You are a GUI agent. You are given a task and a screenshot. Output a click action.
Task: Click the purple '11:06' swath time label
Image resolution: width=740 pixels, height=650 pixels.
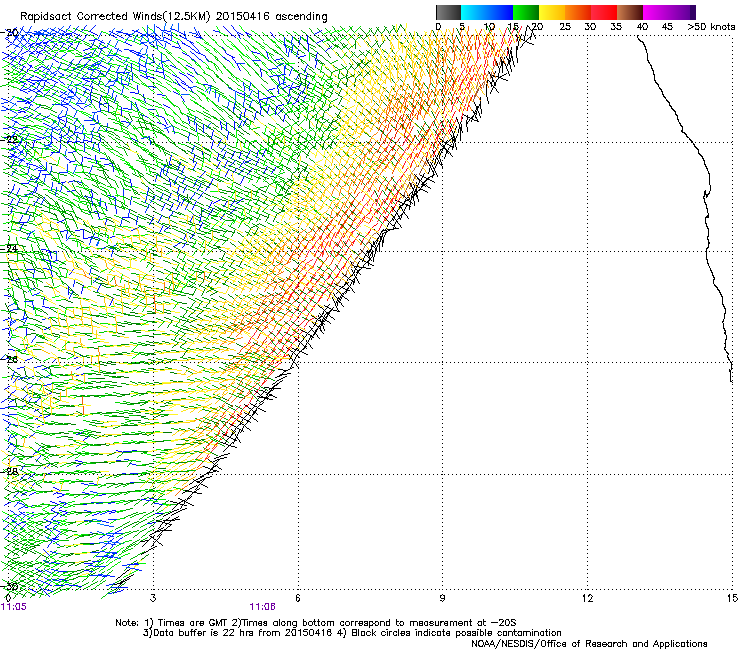[x=262, y=607]
